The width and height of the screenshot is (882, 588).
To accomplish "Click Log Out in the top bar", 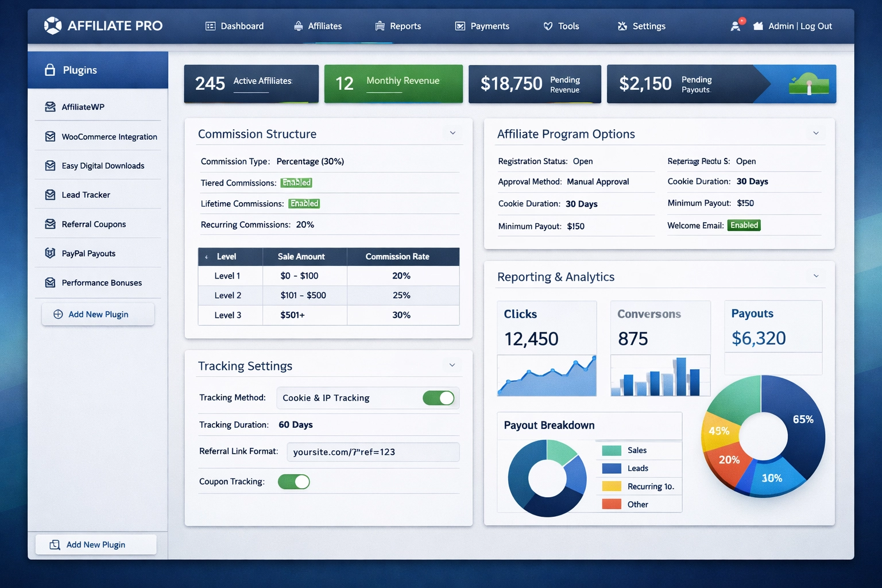I will [816, 26].
